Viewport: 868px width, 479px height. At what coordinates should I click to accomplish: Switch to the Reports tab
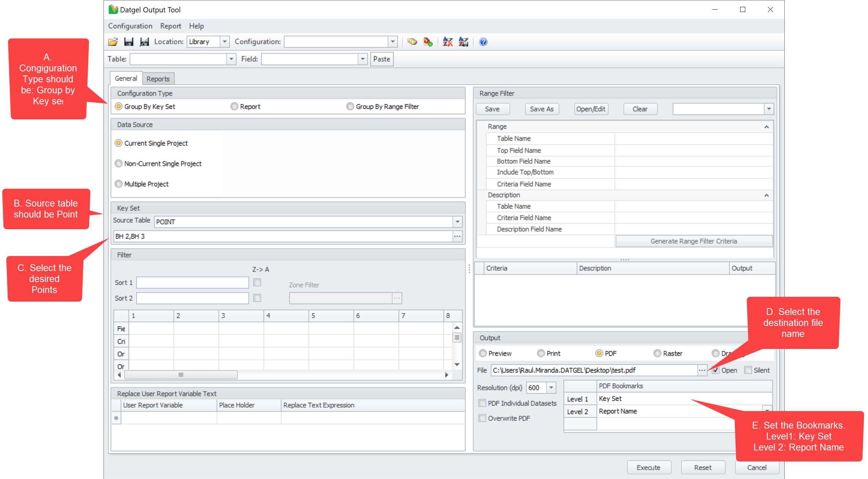[x=158, y=79]
